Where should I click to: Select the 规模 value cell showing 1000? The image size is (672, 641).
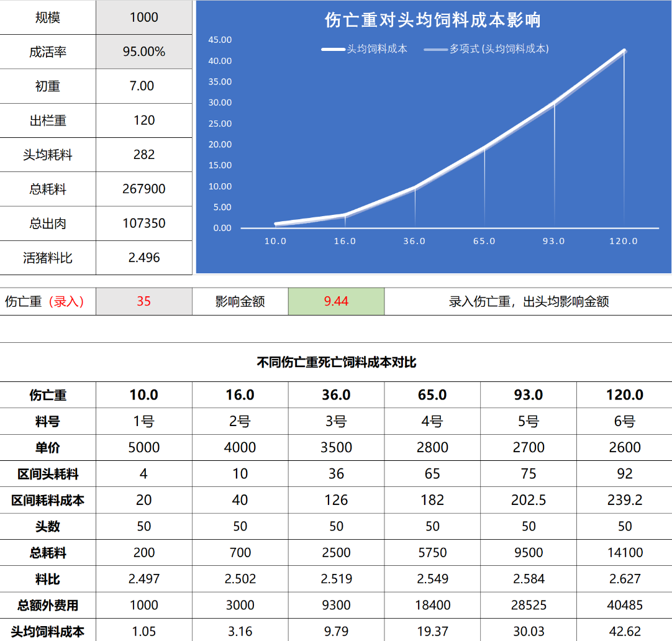(x=144, y=17)
